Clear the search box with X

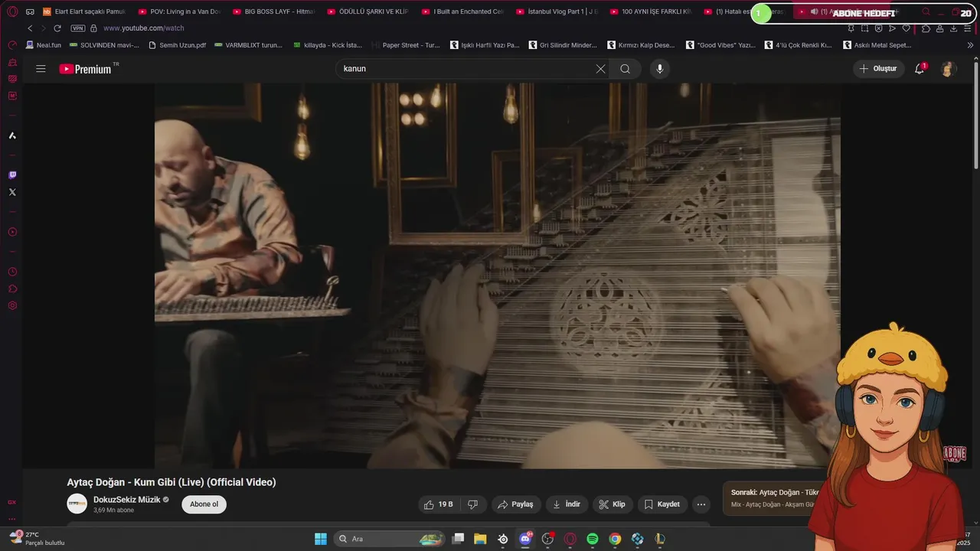pos(600,69)
